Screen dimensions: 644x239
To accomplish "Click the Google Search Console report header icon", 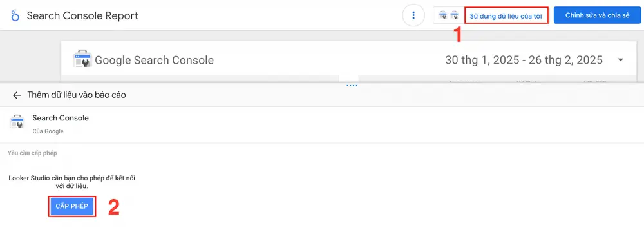I will click(82, 59).
